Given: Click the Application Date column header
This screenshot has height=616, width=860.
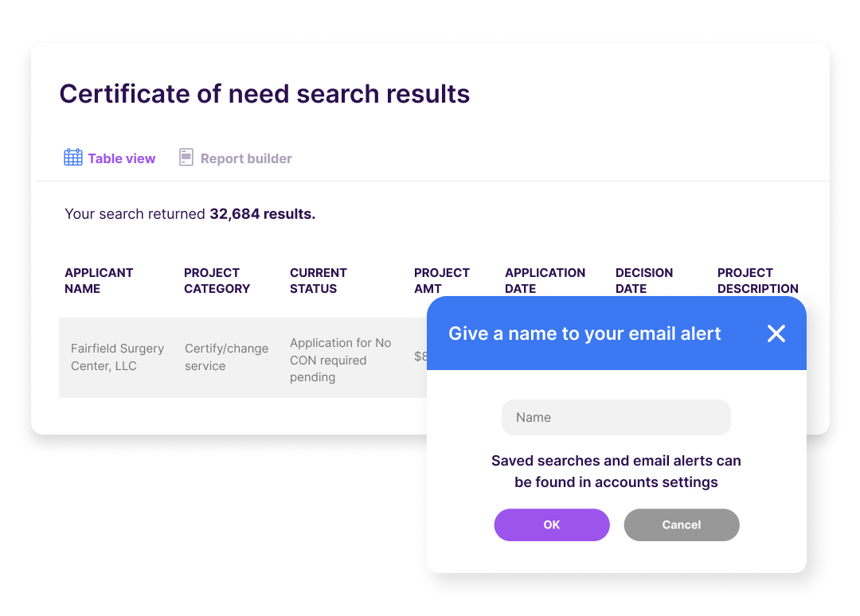Looking at the screenshot, I should 545,281.
